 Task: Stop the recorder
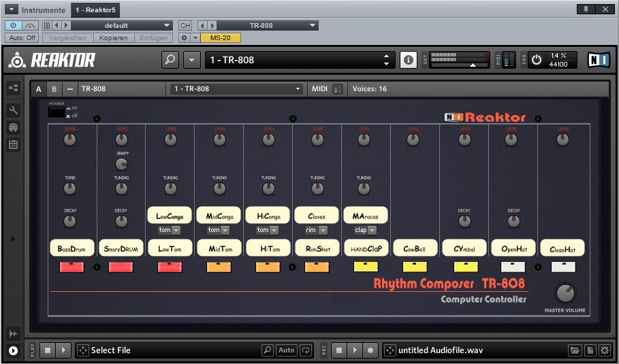click(x=339, y=350)
